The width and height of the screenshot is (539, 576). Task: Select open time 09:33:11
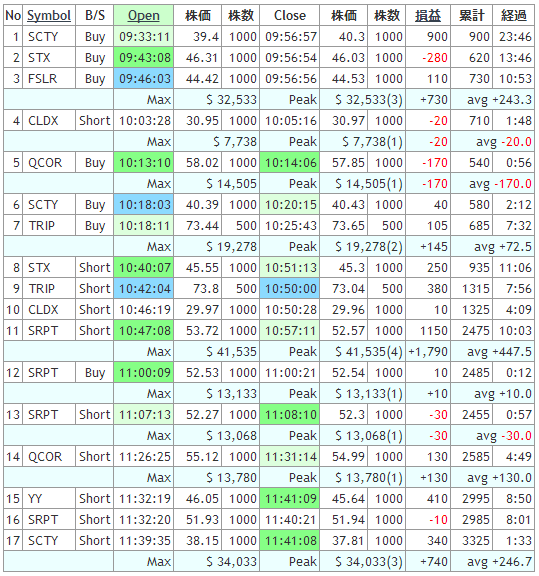144,37
